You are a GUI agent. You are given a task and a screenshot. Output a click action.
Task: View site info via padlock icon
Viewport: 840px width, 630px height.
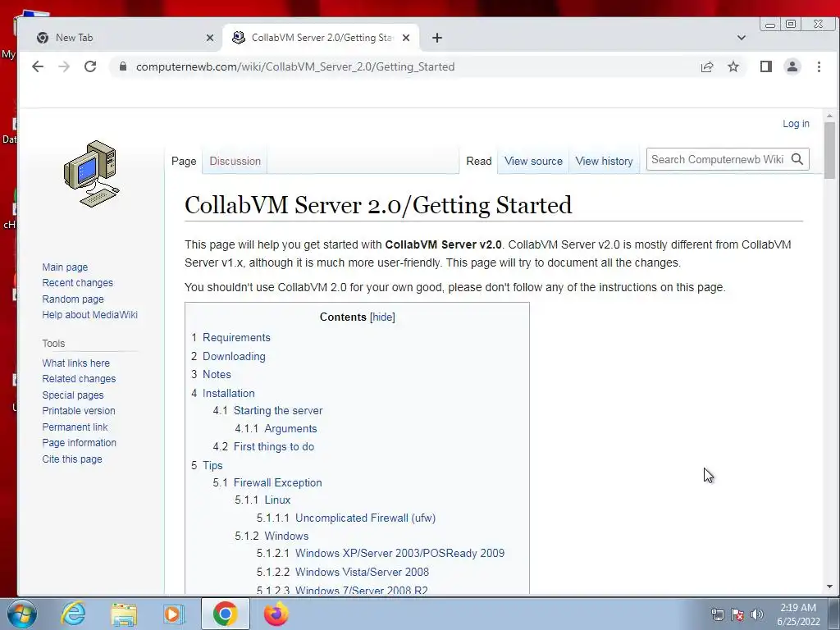[x=123, y=66]
